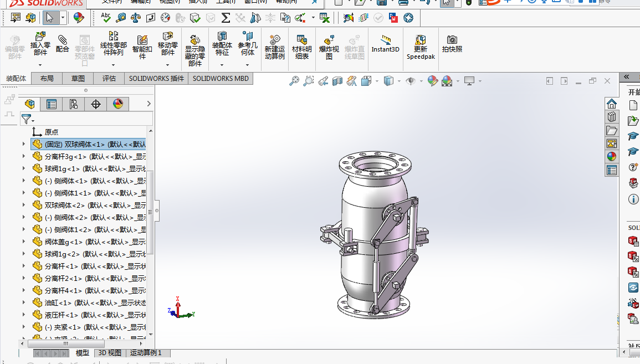Open FeatureManager design tree tab
Screen dimensions: 640x364
pos(30,104)
